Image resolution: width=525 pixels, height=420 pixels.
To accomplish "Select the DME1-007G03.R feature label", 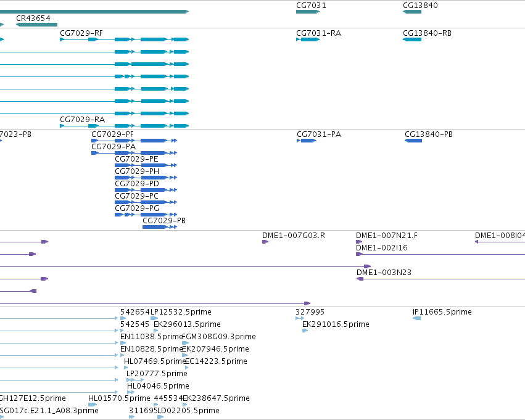I will [x=294, y=236].
